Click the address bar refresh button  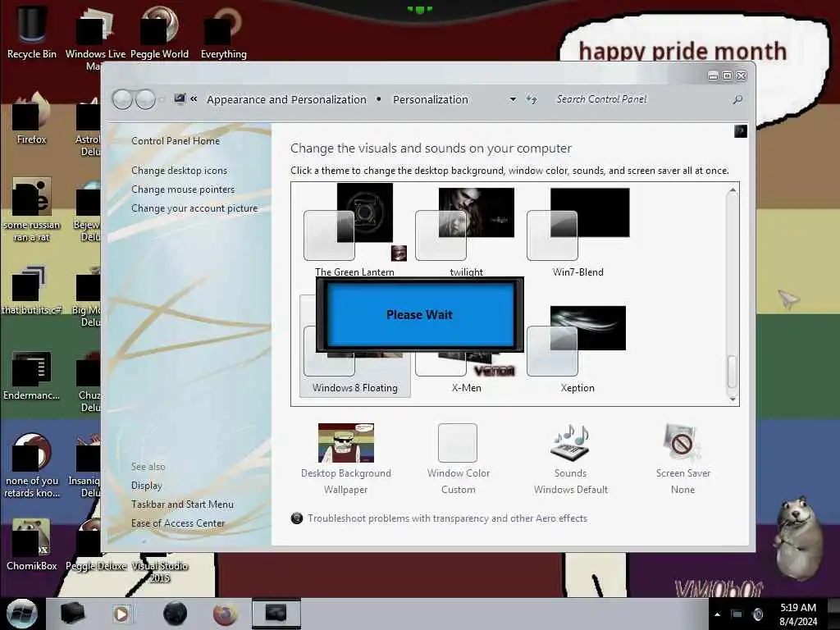(x=532, y=99)
